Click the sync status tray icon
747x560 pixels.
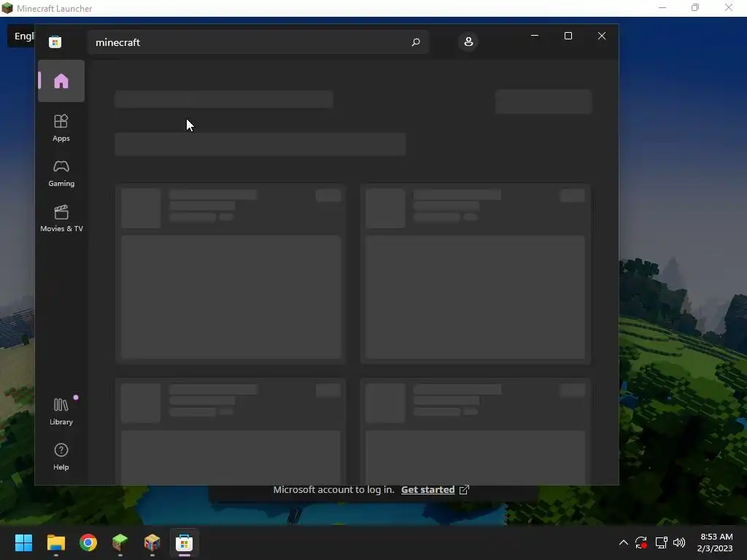[641, 542]
